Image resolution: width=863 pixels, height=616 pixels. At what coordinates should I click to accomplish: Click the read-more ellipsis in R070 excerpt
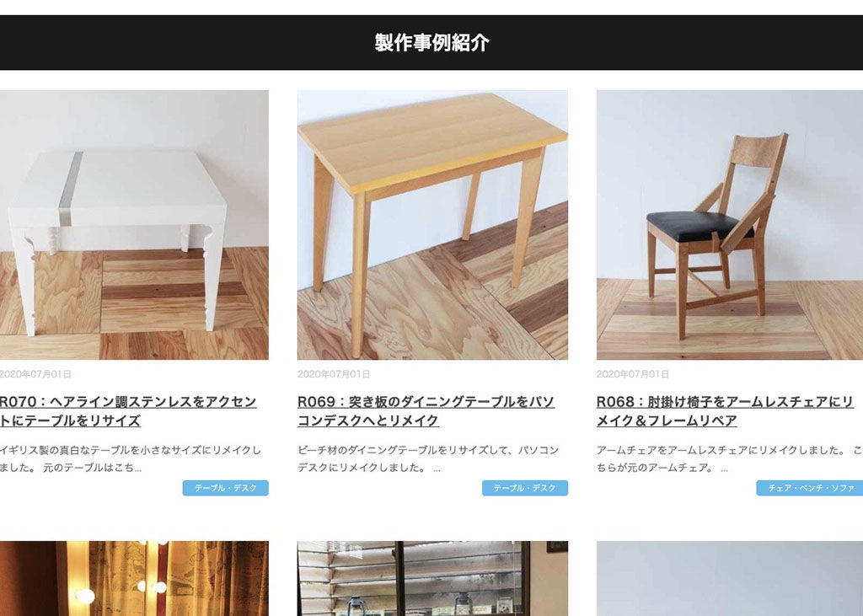138,469
